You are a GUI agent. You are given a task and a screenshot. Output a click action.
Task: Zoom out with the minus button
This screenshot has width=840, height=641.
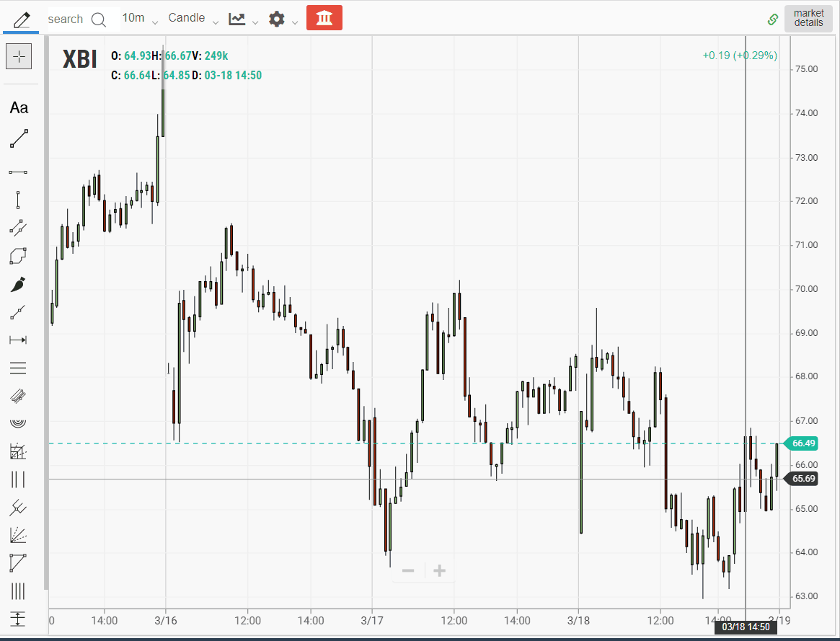pyautogui.click(x=408, y=571)
